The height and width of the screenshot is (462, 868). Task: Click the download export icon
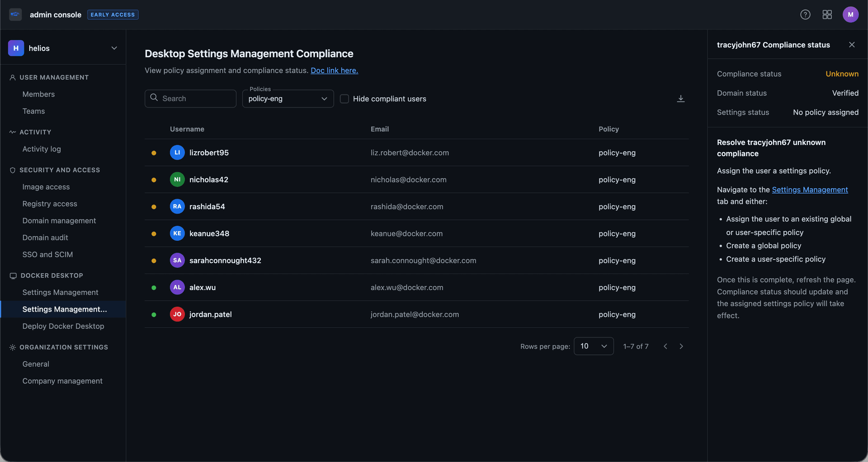point(680,98)
